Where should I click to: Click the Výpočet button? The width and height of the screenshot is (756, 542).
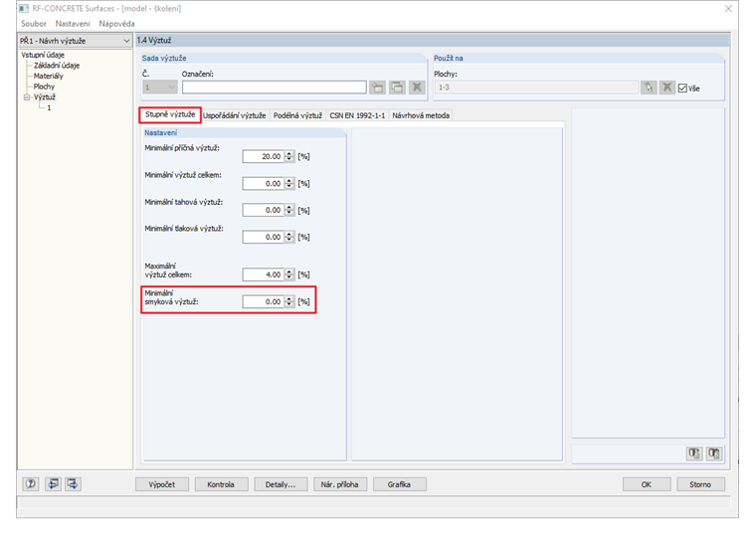162,484
